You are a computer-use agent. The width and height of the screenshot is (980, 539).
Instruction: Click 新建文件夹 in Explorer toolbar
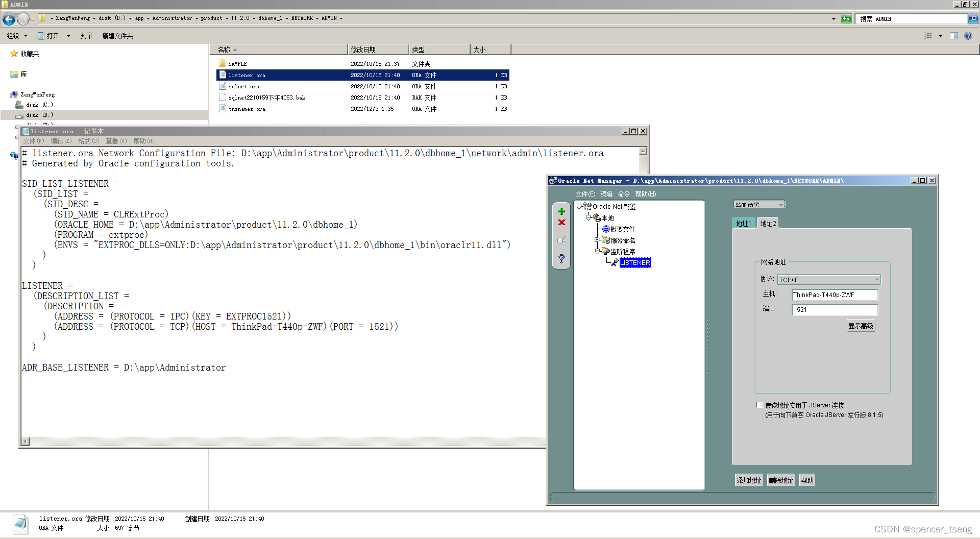(x=117, y=36)
